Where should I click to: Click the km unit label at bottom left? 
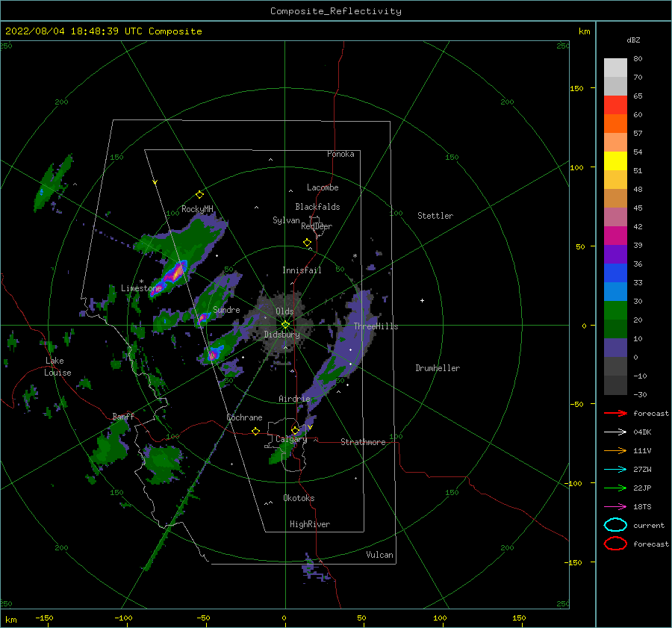point(10,620)
